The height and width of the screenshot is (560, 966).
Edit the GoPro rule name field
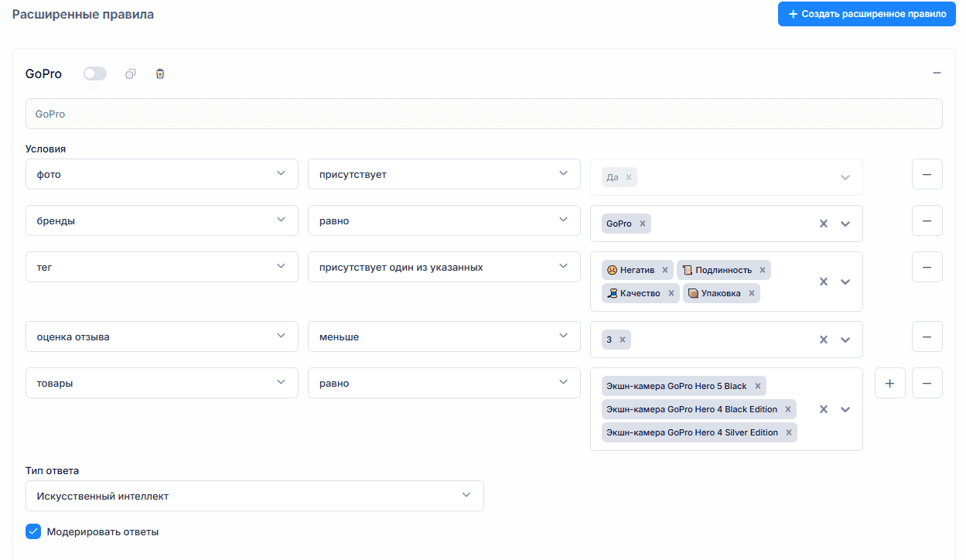click(484, 114)
